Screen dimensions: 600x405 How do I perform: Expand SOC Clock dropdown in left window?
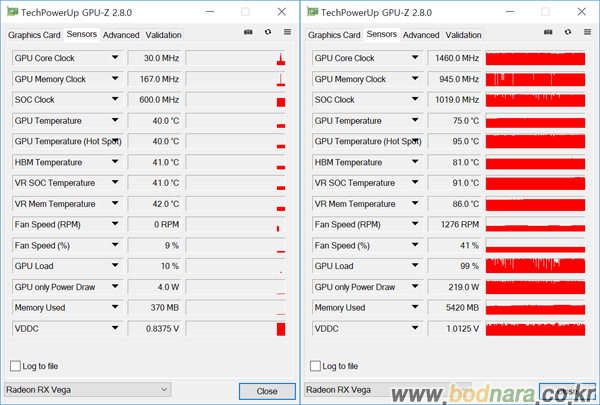pyautogui.click(x=115, y=100)
